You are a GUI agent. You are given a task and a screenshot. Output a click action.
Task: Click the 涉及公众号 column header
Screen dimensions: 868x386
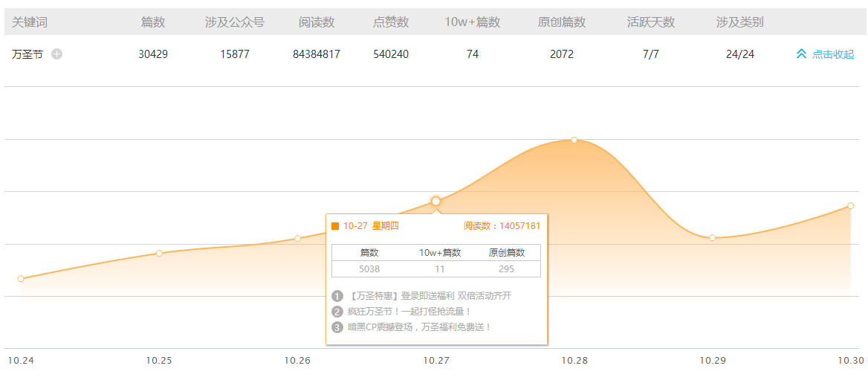pos(235,22)
